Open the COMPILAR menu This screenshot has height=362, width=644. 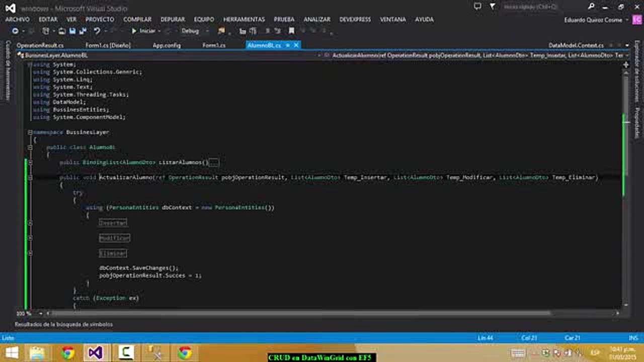click(137, 20)
